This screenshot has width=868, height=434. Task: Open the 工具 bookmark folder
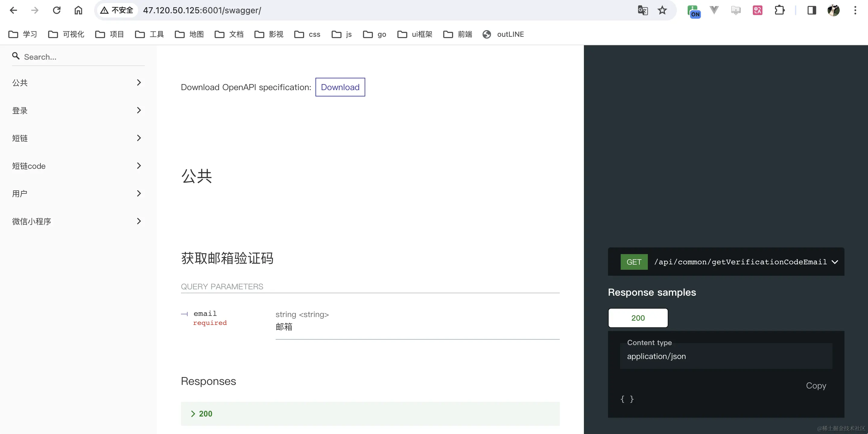click(149, 34)
